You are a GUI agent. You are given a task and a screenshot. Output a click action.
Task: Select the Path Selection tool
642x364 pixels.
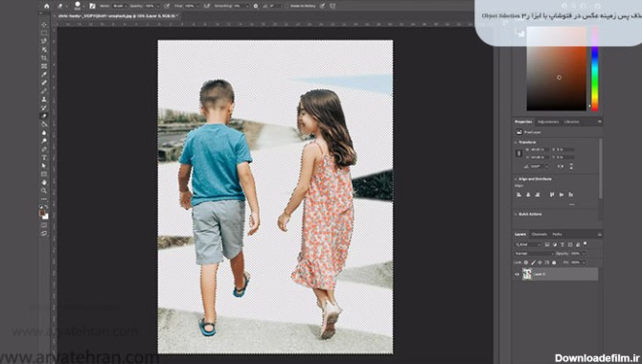click(44, 166)
